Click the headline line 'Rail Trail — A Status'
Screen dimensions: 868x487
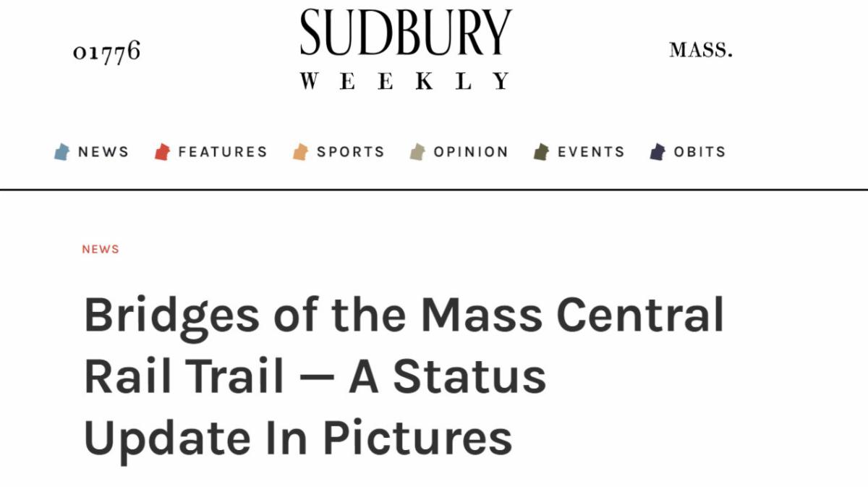315,376
